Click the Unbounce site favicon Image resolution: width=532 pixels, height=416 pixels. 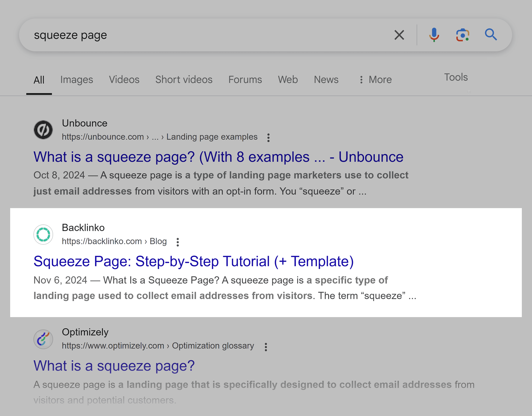point(43,130)
